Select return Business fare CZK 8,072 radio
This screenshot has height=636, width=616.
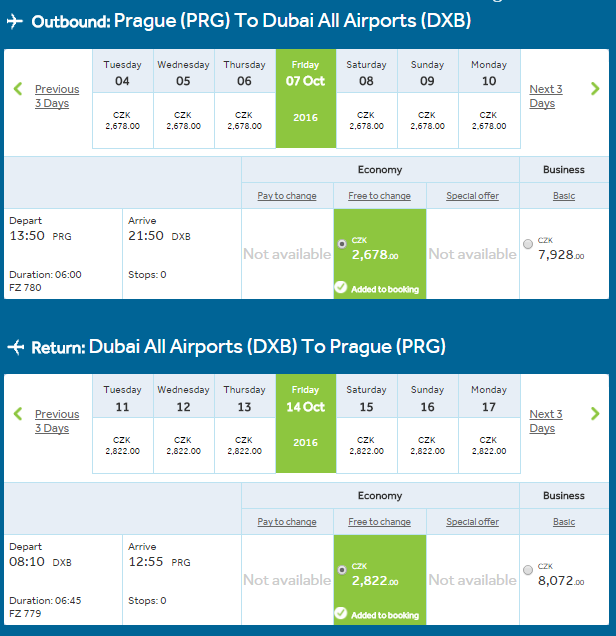[x=528, y=570]
